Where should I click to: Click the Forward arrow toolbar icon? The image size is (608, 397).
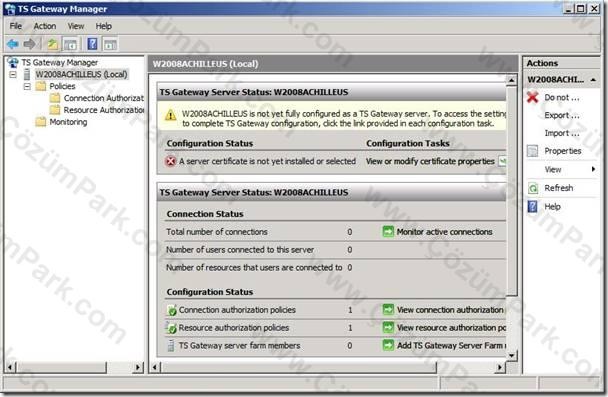(x=29, y=44)
